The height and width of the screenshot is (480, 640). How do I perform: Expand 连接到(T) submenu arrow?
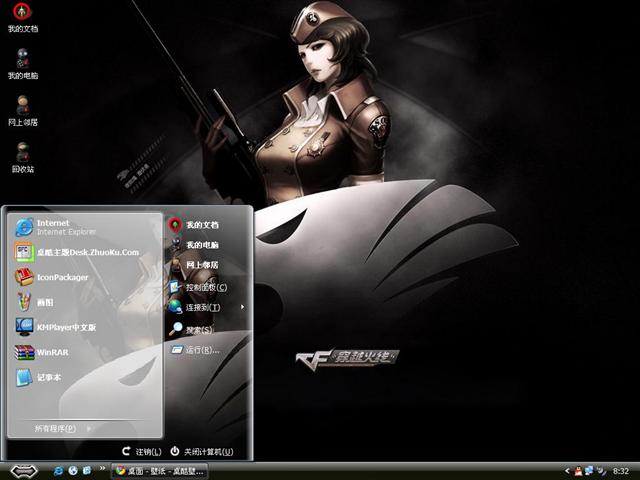242,307
